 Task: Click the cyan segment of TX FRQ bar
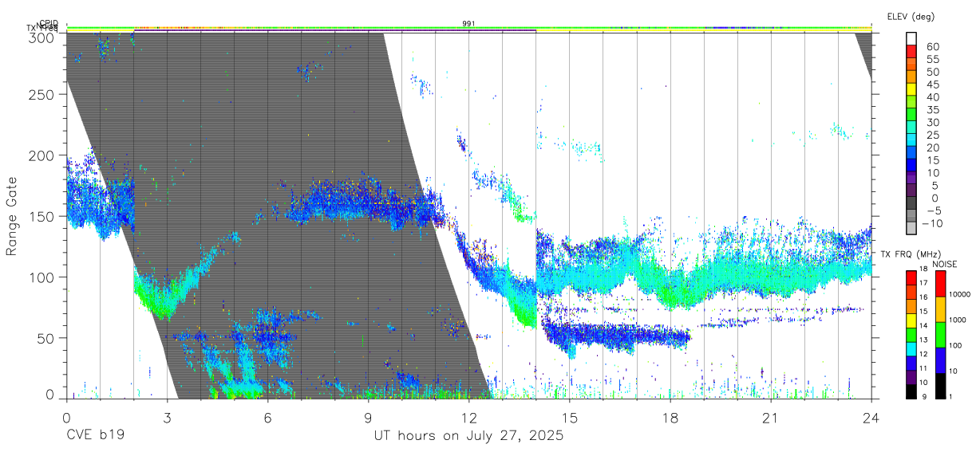point(911,348)
